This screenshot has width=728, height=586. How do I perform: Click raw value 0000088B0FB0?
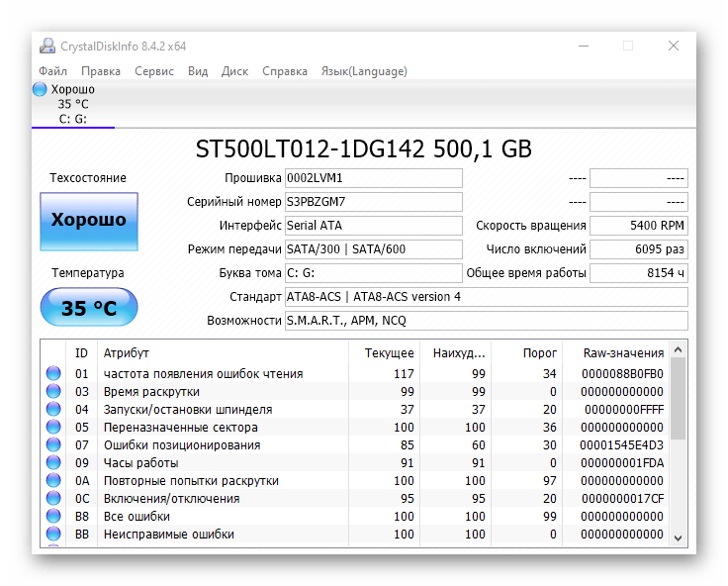coord(622,373)
